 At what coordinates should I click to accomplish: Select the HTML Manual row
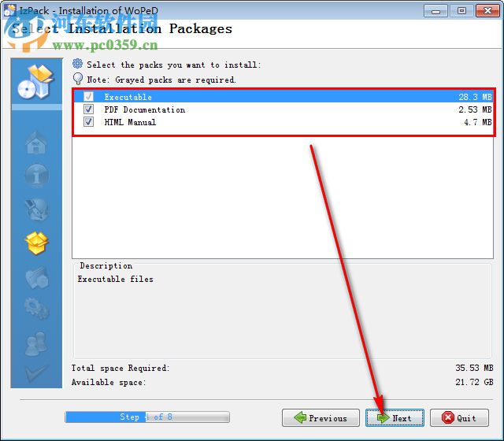pyautogui.click(x=283, y=122)
